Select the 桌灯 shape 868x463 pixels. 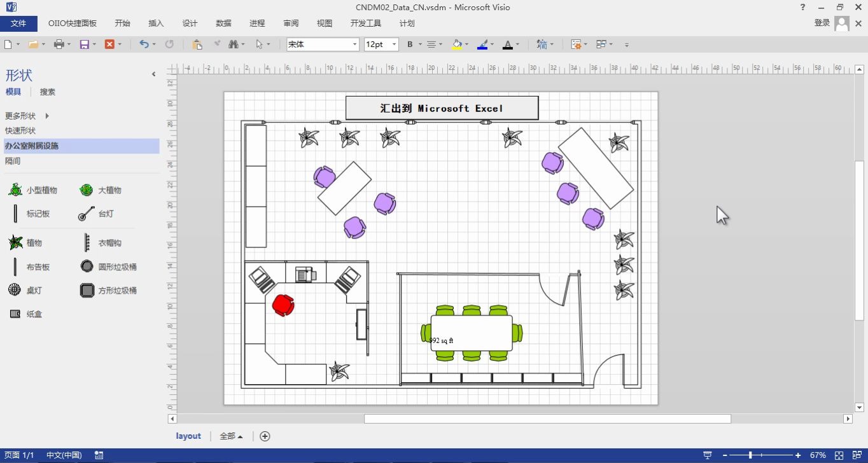(x=25, y=290)
